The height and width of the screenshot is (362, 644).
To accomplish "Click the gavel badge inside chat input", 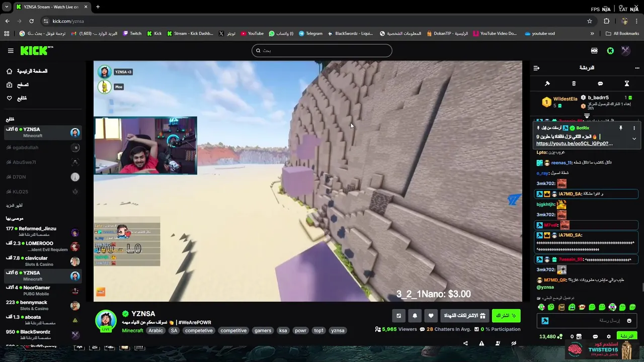I will [545, 321].
